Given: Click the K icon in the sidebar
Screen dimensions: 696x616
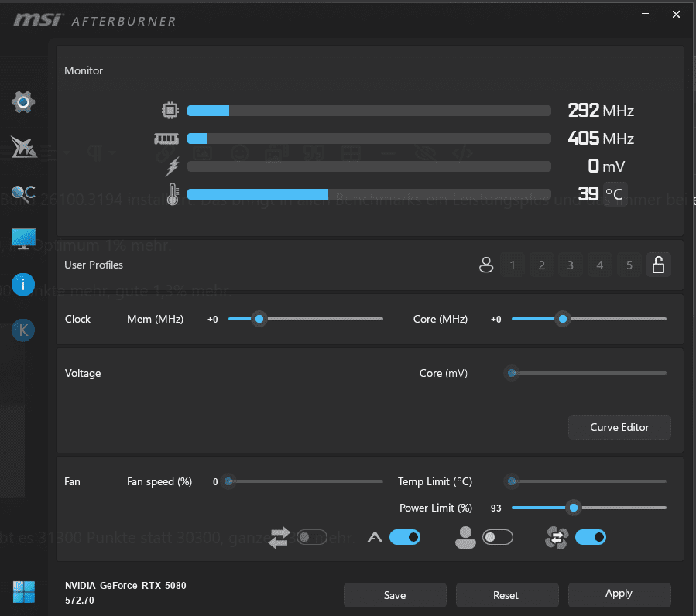Looking at the screenshot, I should pos(23,330).
